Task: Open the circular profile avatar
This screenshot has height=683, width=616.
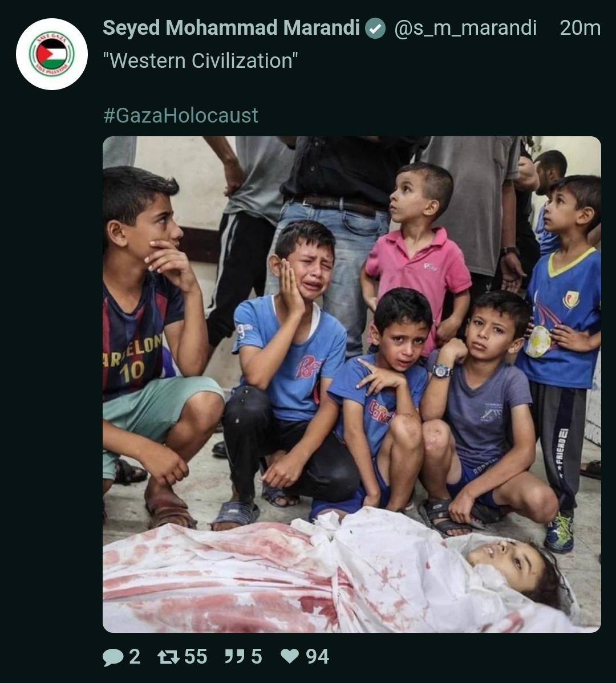Action: coord(52,54)
